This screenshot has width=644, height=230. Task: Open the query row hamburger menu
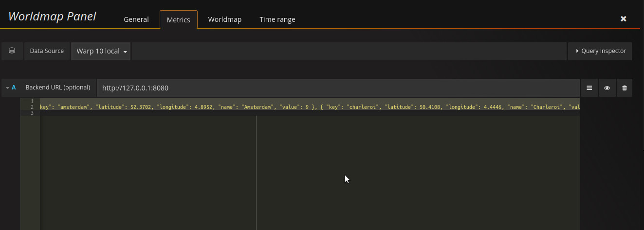pos(589,88)
